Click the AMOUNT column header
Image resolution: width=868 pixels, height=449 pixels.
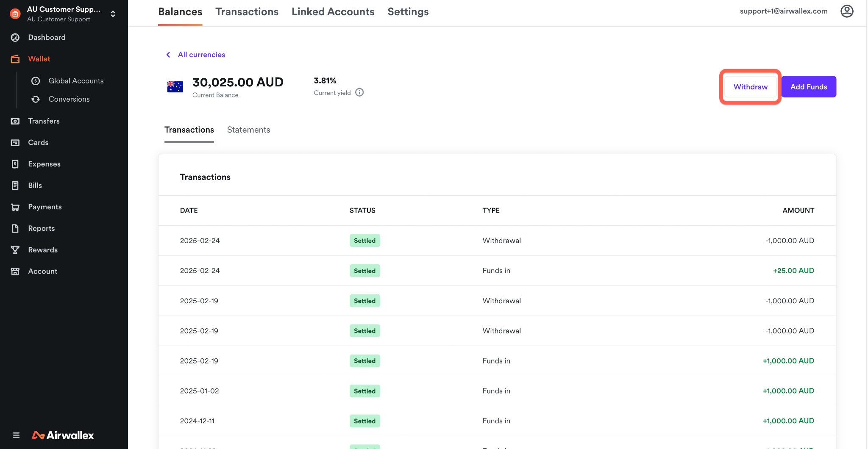(798, 211)
